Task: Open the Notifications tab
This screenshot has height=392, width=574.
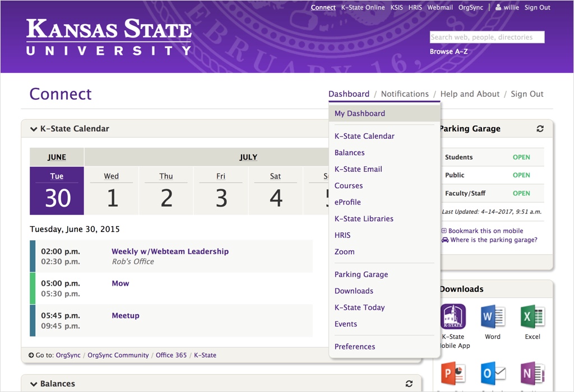Action: click(405, 94)
